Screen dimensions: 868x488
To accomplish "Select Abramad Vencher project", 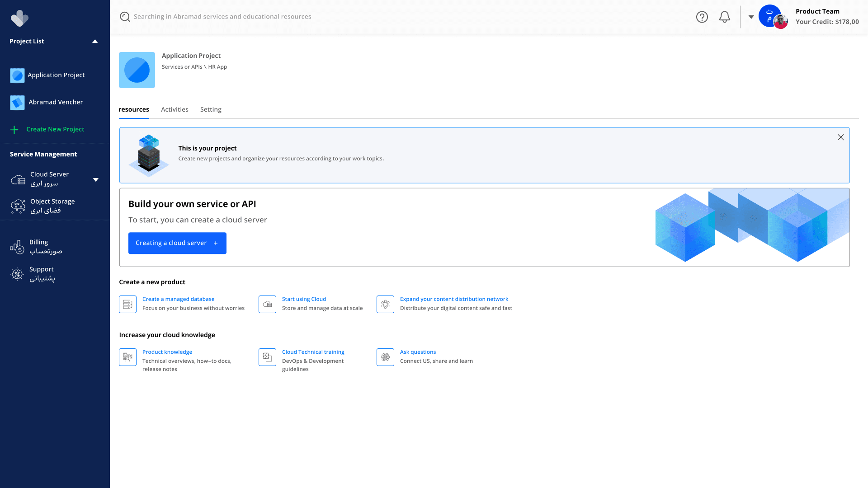I will tap(56, 102).
